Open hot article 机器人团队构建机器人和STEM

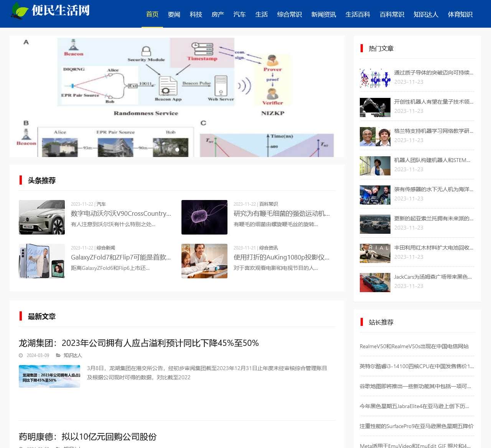(432, 160)
